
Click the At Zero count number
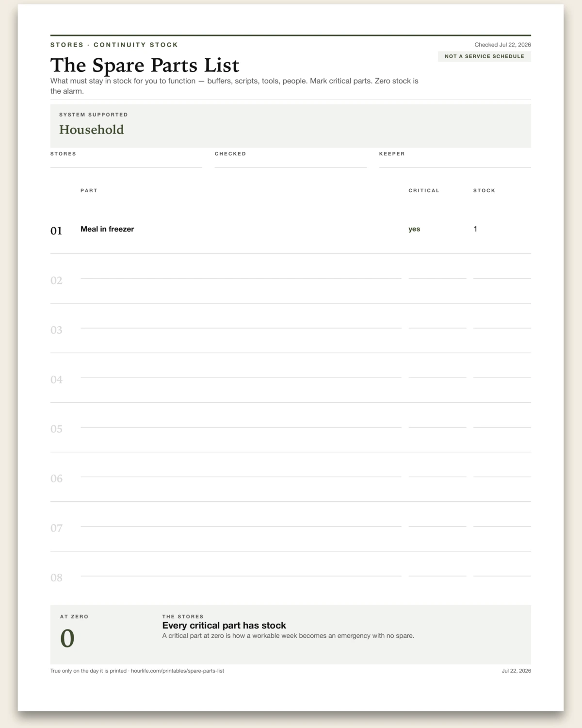point(67,638)
